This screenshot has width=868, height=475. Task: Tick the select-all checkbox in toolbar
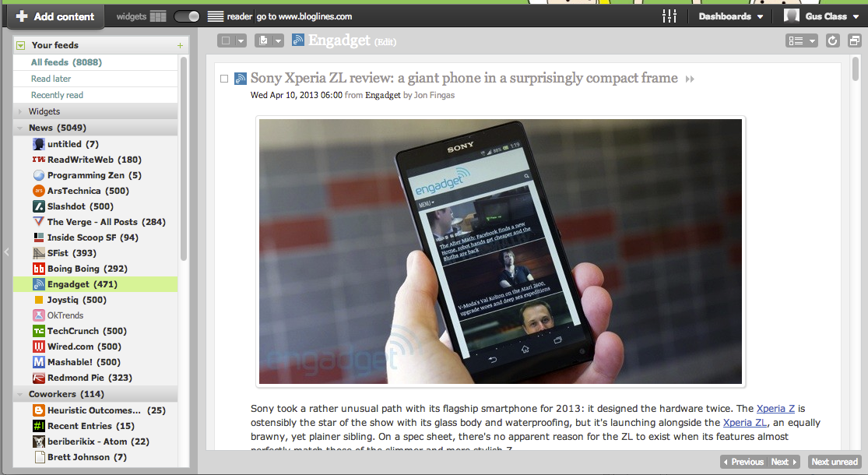(x=226, y=40)
